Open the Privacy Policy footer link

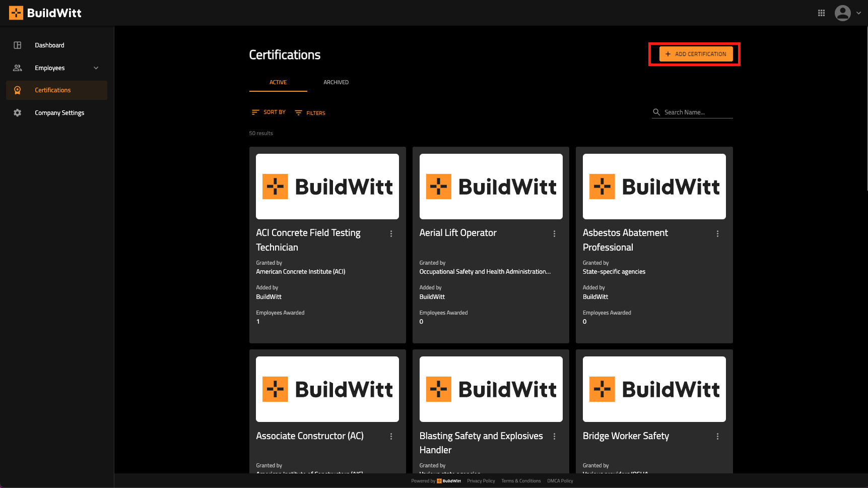click(481, 481)
